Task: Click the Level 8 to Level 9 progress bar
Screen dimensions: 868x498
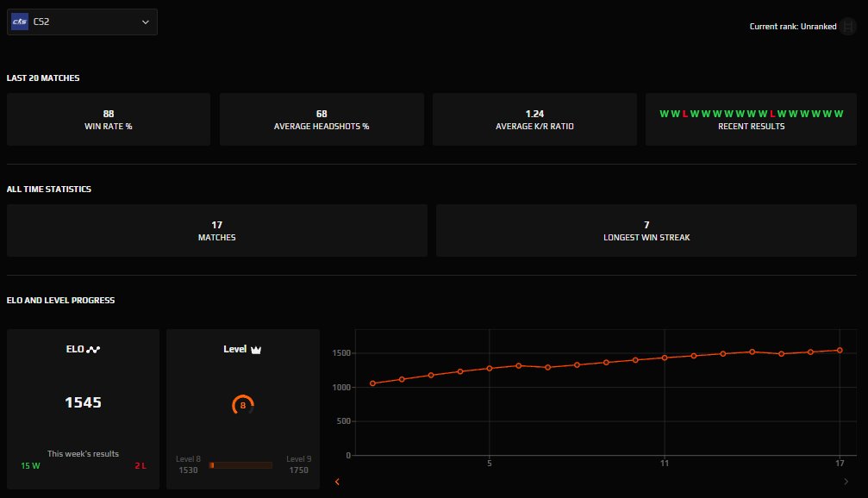Action: point(240,465)
